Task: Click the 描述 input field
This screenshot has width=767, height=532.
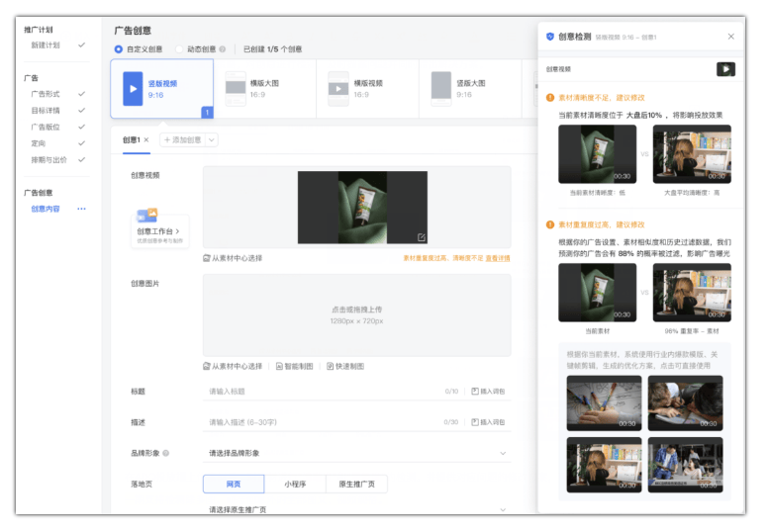Action: (x=323, y=422)
